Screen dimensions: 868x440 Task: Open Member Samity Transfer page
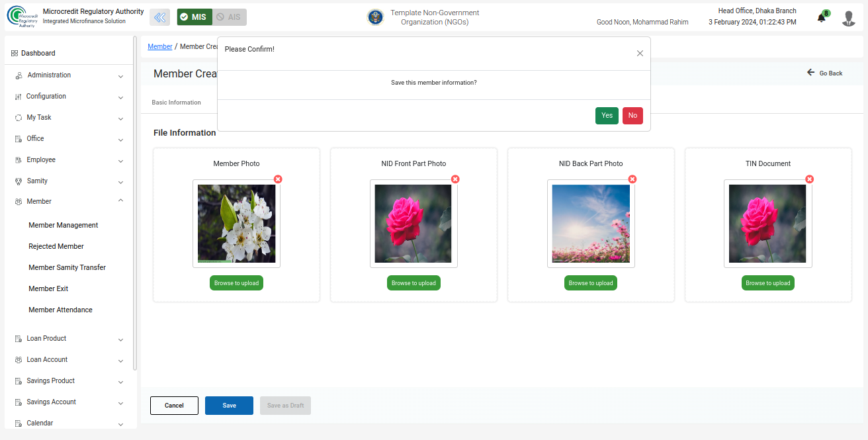tap(67, 268)
